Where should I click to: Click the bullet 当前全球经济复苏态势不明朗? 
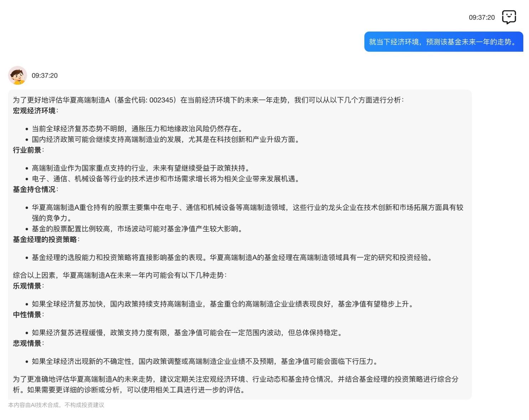(138, 128)
